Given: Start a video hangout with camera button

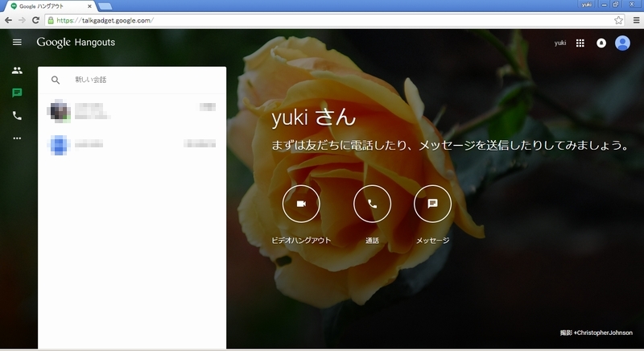Looking at the screenshot, I should coord(301,204).
